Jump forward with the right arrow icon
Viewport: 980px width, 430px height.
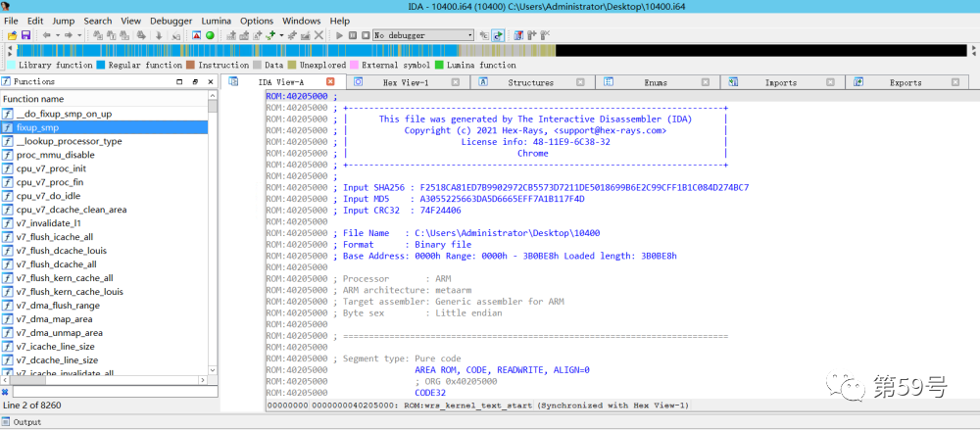click(69, 35)
